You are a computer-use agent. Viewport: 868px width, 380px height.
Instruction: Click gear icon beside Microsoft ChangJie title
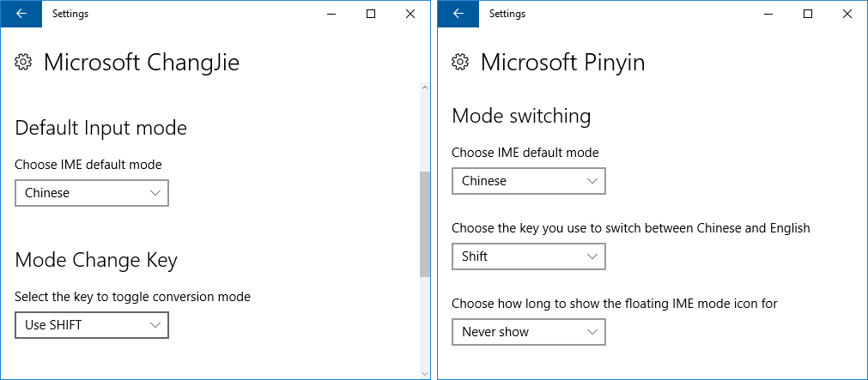tap(22, 63)
